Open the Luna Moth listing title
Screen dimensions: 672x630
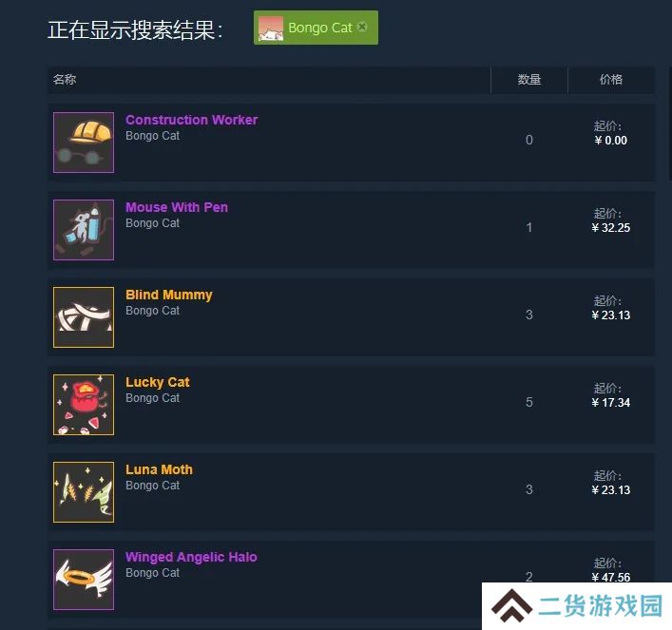tap(159, 469)
